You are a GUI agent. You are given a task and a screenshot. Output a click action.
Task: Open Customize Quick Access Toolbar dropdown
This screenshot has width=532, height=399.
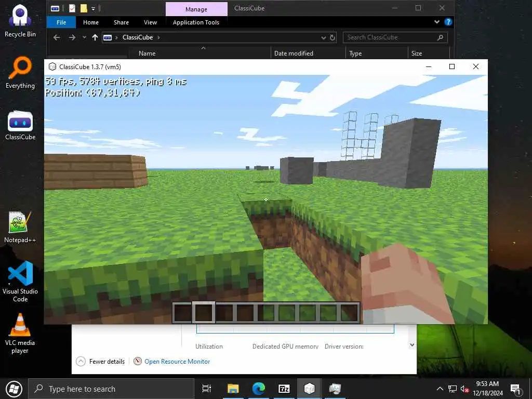[x=93, y=8]
